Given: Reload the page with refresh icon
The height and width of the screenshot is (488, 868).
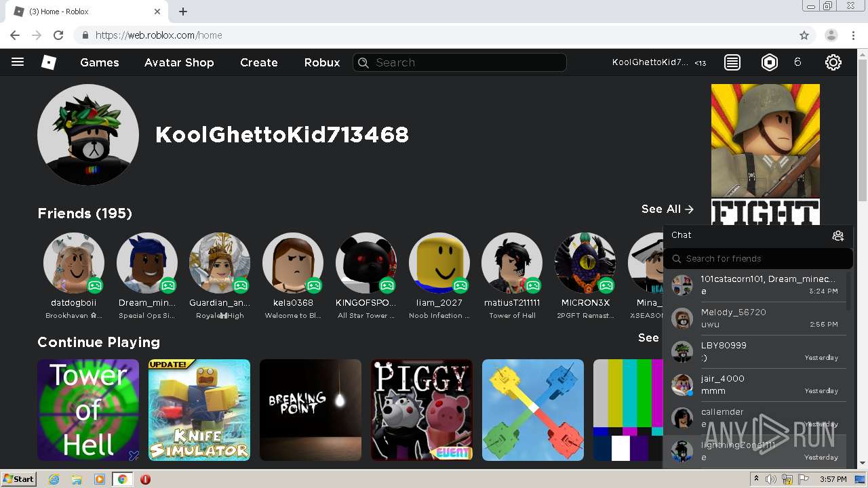Looking at the screenshot, I should (x=58, y=35).
